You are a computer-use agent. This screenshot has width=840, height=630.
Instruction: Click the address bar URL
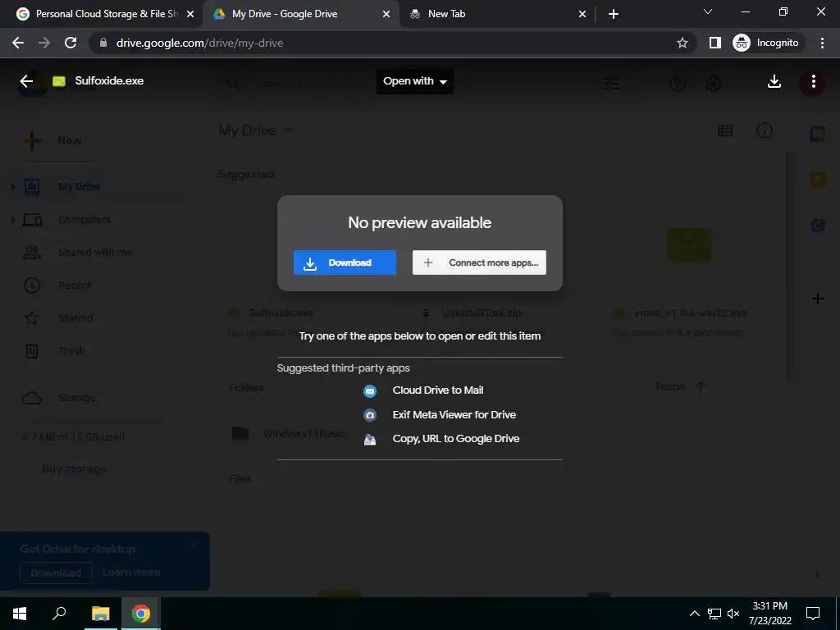click(199, 43)
